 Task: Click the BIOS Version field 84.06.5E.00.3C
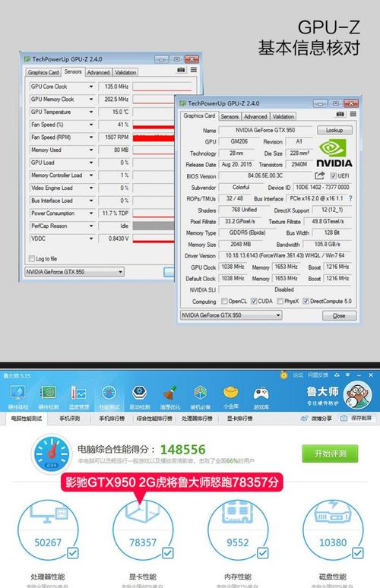(x=265, y=175)
